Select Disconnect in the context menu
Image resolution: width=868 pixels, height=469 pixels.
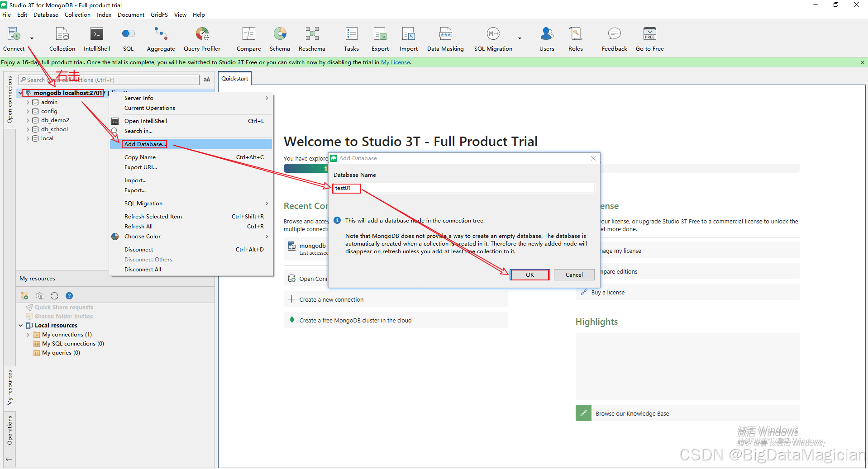point(191,250)
